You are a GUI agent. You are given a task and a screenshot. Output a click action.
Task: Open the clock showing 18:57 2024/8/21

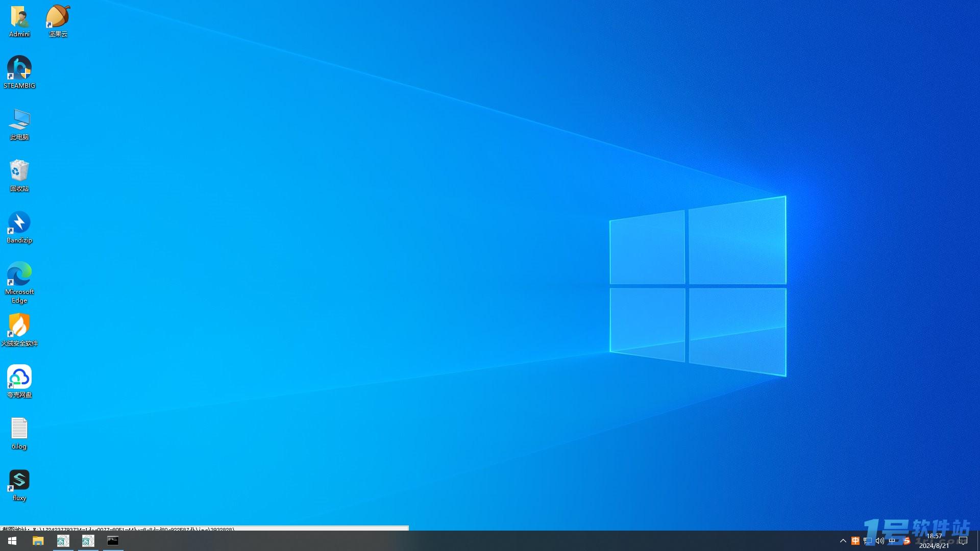click(934, 541)
